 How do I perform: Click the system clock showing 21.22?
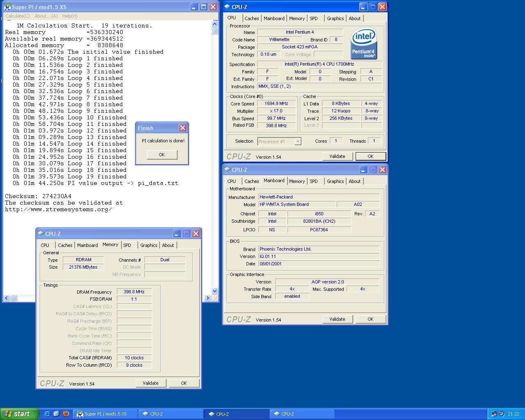pyautogui.click(x=514, y=414)
